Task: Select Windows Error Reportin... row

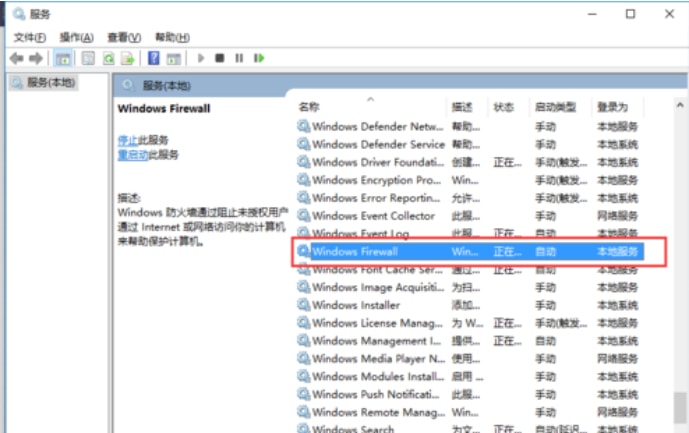Action: [470, 198]
